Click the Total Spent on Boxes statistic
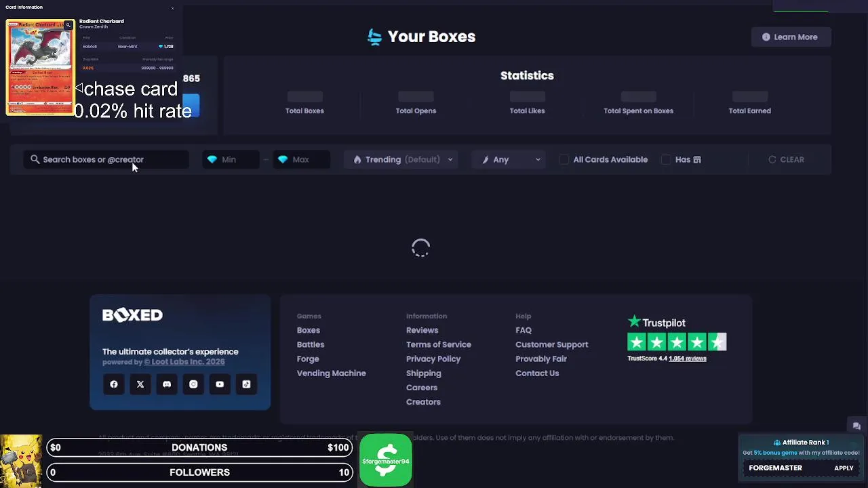Image resolution: width=868 pixels, height=488 pixels. (639, 103)
